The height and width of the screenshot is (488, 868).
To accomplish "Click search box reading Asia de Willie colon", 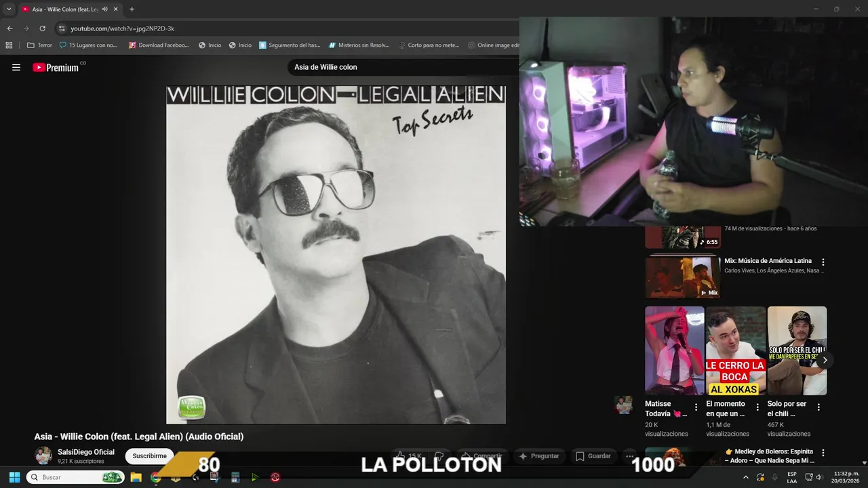I will pos(403,67).
